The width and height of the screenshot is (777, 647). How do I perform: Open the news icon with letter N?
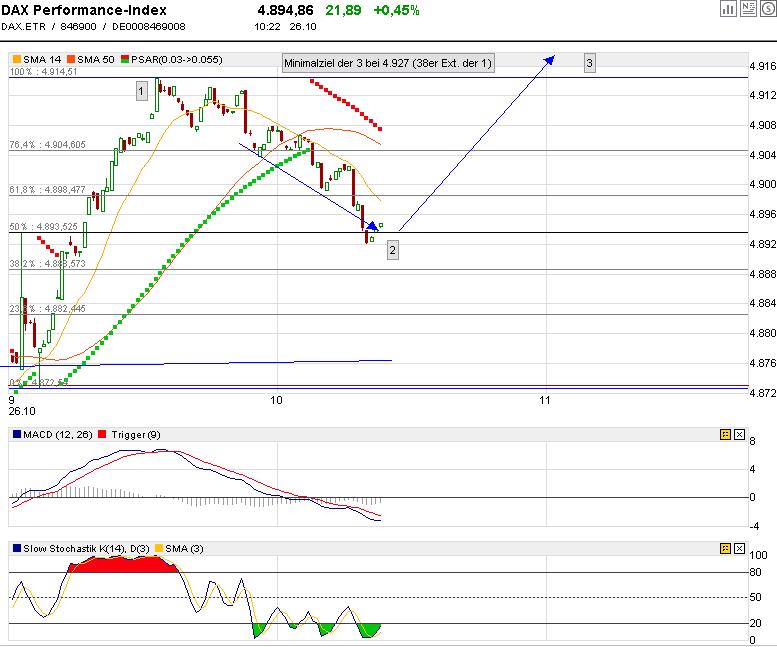point(748,8)
